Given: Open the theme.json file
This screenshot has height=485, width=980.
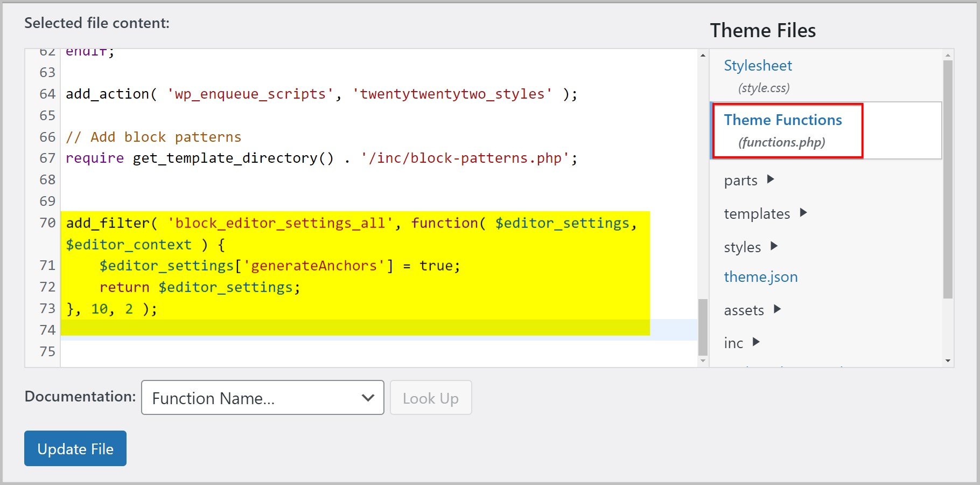Looking at the screenshot, I should (760, 276).
